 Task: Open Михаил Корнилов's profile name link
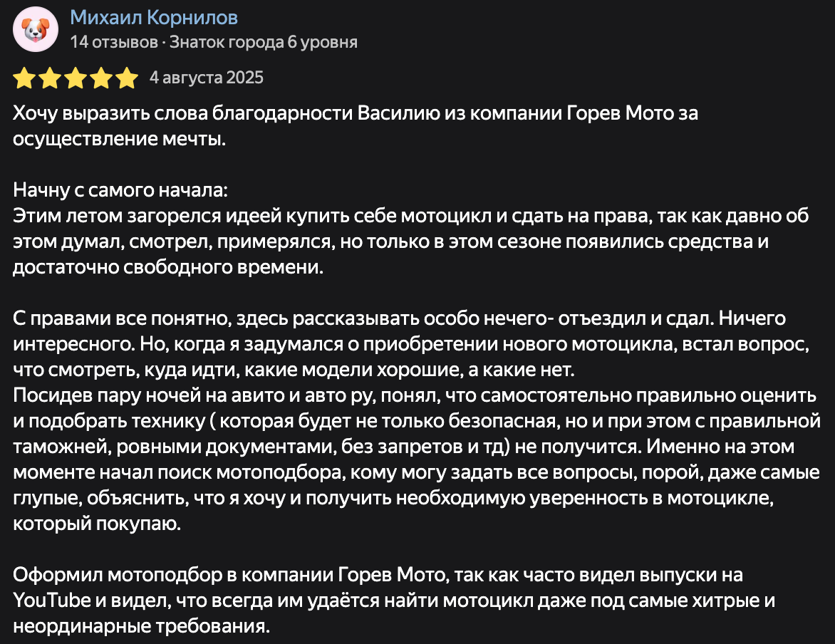click(x=154, y=17)
